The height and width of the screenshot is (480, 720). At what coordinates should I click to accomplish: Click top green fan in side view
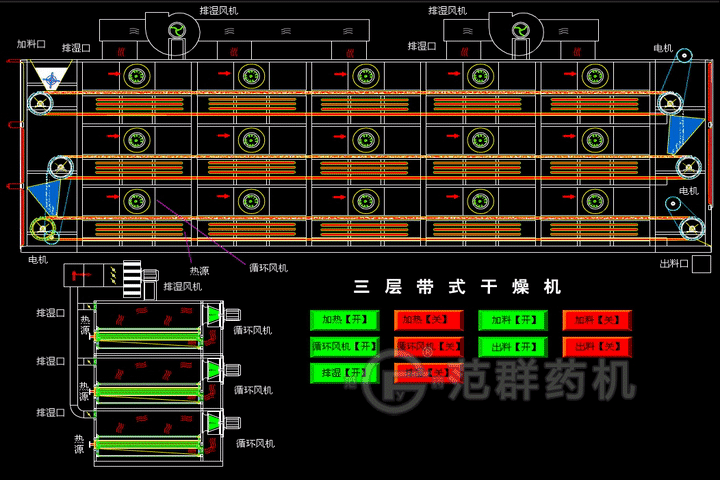(212, 317)
